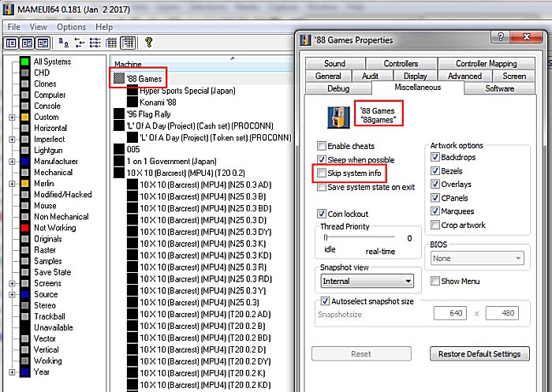Switch to small icons view
Screen dimensions: 552x392
click(x=80, y=43)
